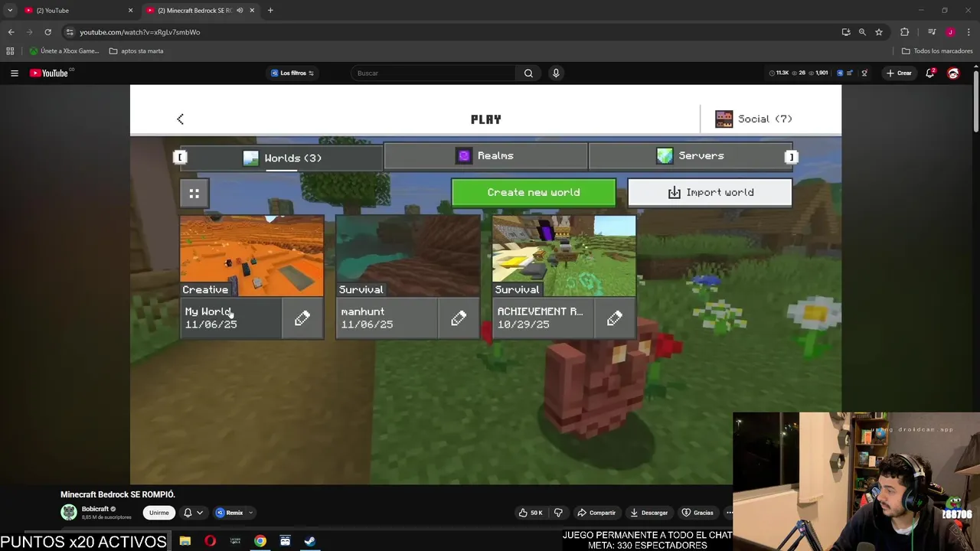The height and width of the screenshot is (551, 980).
Task: Open the Chrome menu three dots
Action: [969, 32]
